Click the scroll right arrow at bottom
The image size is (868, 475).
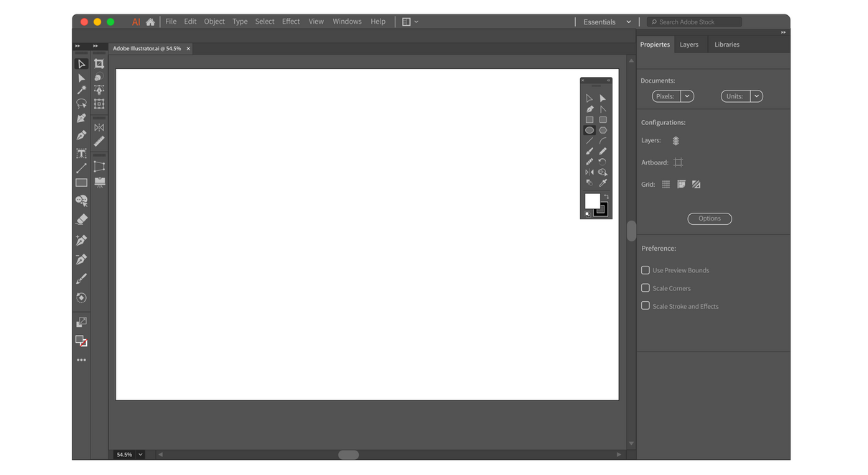click(x=619, y=454)
